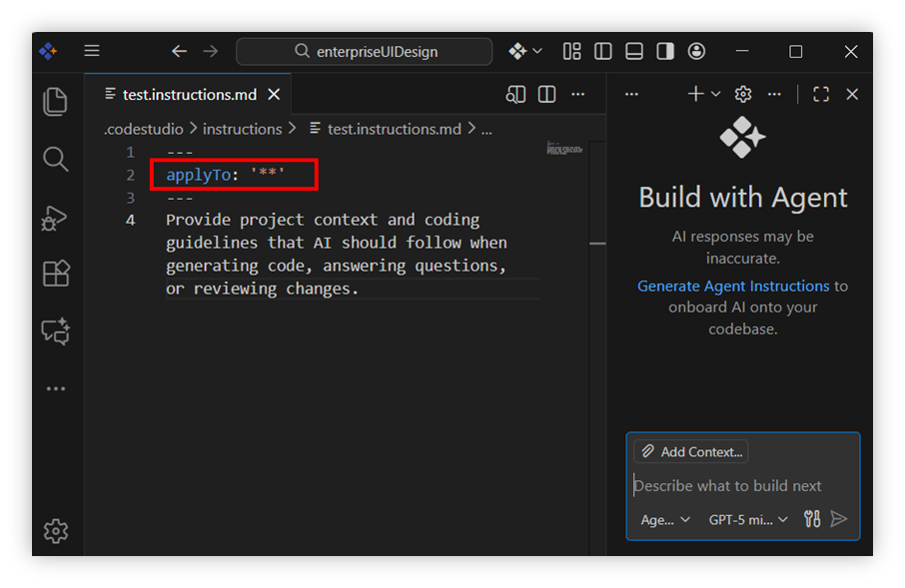This screenshot has height=588, width=905.
Task: Toggle the bottom panel layout button
Action: [x=634, y=51]
